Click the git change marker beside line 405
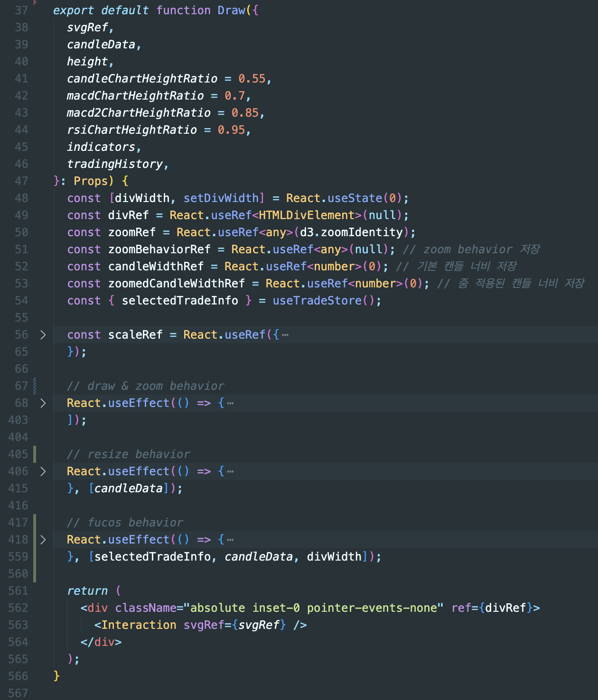Viewport: 598px width, 700px height. pyautogui.click(x=35, y=454)
